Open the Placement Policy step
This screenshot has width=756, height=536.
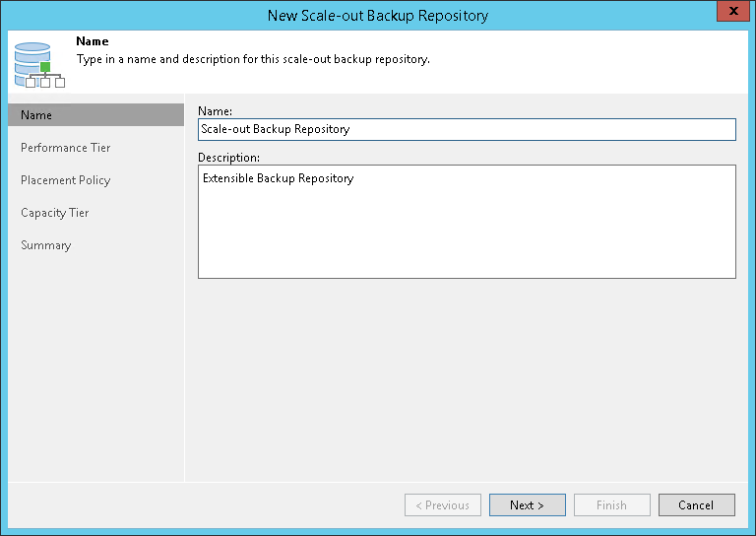click(66, 180)
